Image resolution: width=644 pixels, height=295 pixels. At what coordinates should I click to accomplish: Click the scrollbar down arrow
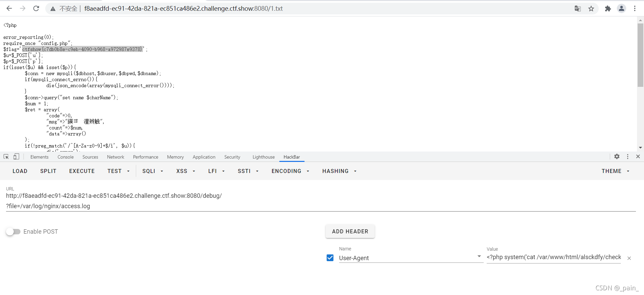[640, 147]
